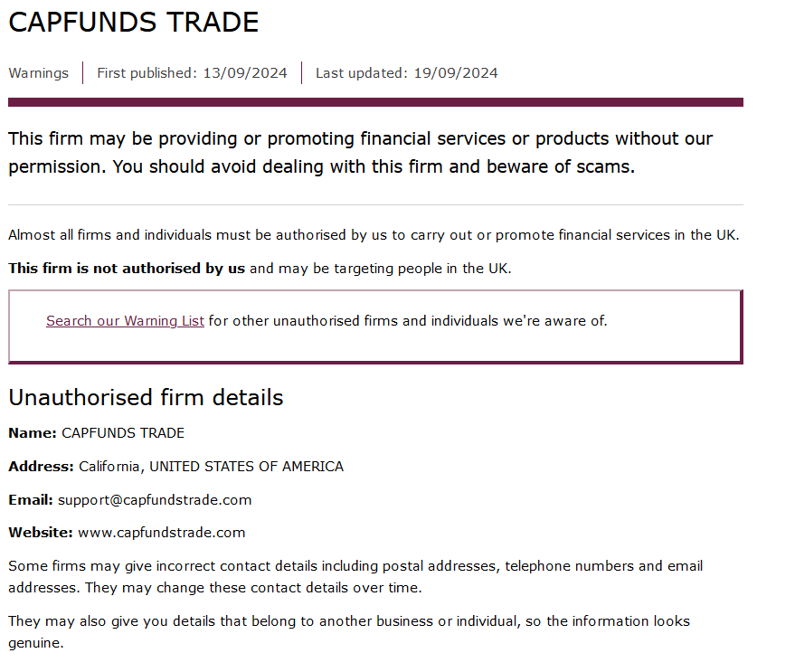Click the www.capfundstrade.com website text
This screenshot has width=795, height=672.
point(162,533)
